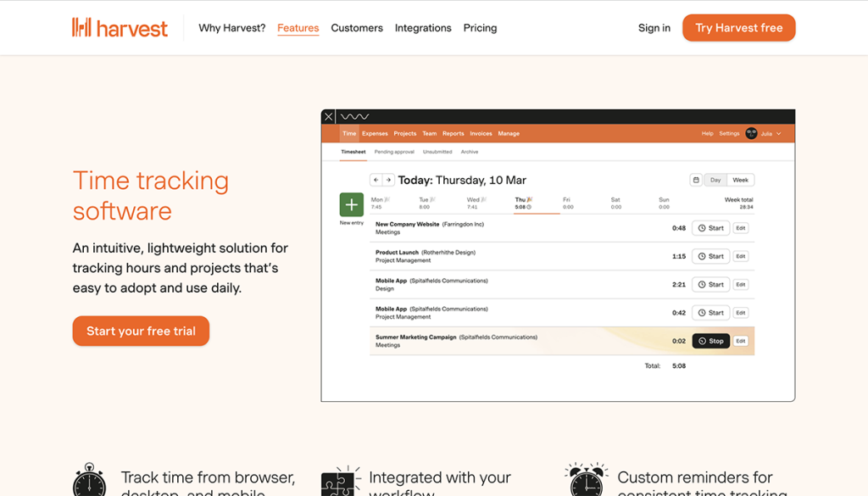Viewport: 868px width, 496px height.
Task: Select the Time tab in demo app
Action: [x=348, y=133]
